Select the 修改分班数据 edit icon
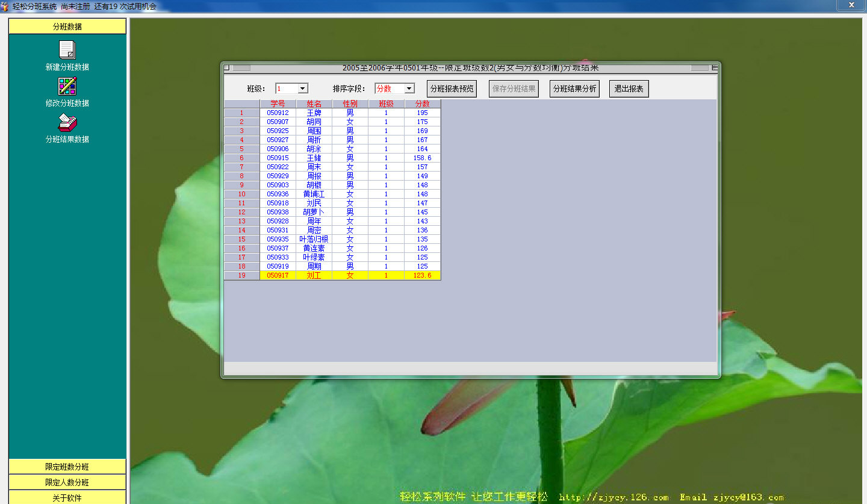Screen dimensions: 867x504 [x=66, y=87]
